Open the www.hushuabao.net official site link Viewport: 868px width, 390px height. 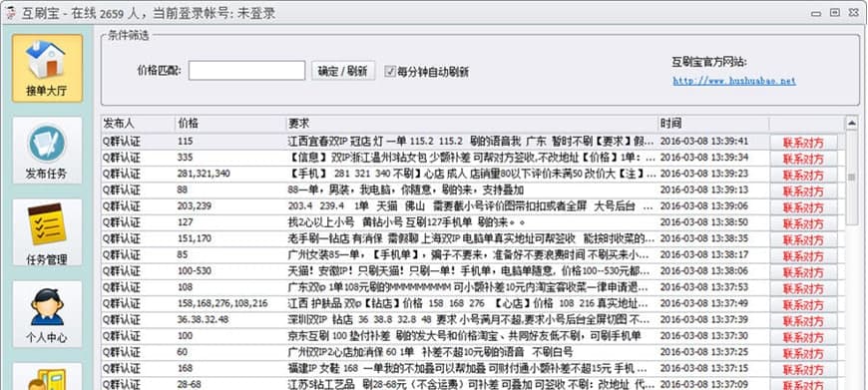click(x=734, y=81)
